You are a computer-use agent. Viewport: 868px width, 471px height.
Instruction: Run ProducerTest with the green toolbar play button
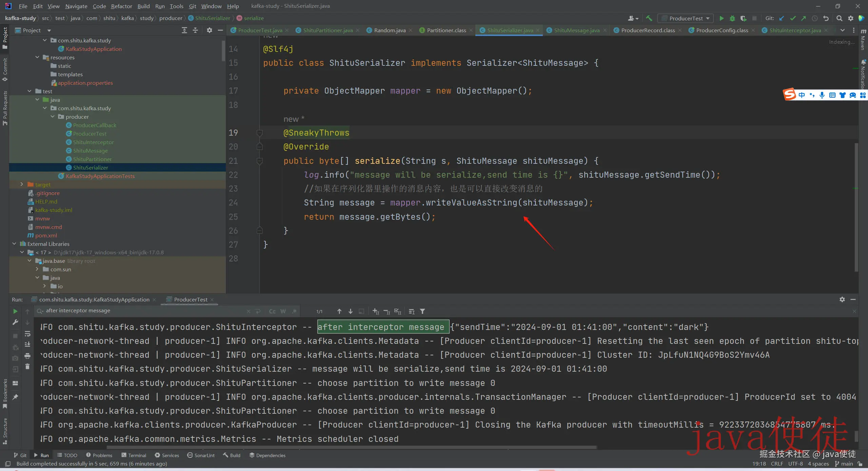tap(722, 18)
